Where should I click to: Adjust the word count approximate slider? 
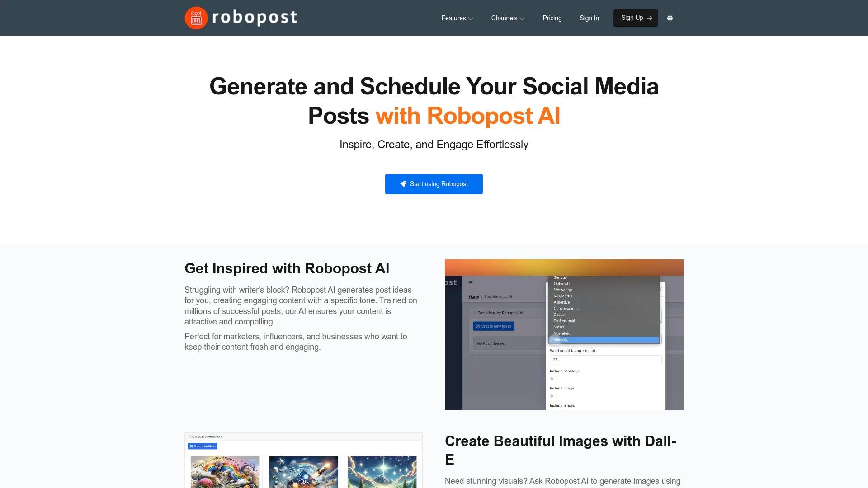(x=604, y=359)
